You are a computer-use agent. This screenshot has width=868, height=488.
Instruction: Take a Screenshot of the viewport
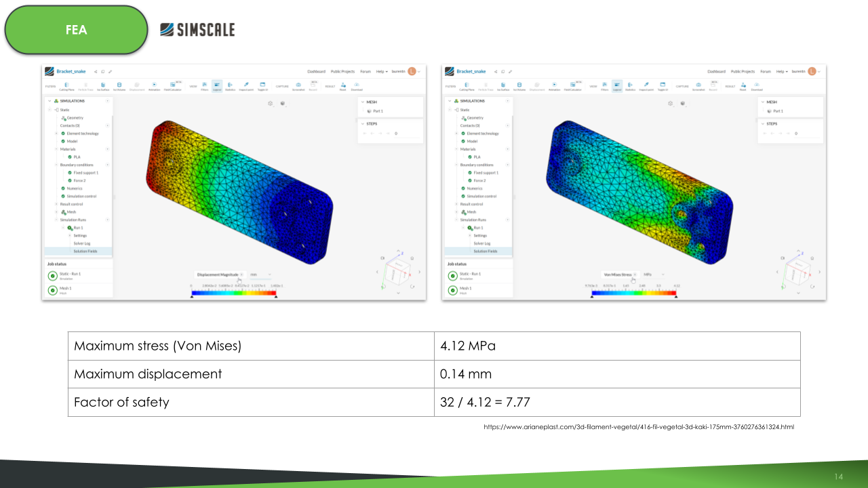(298, 85)
